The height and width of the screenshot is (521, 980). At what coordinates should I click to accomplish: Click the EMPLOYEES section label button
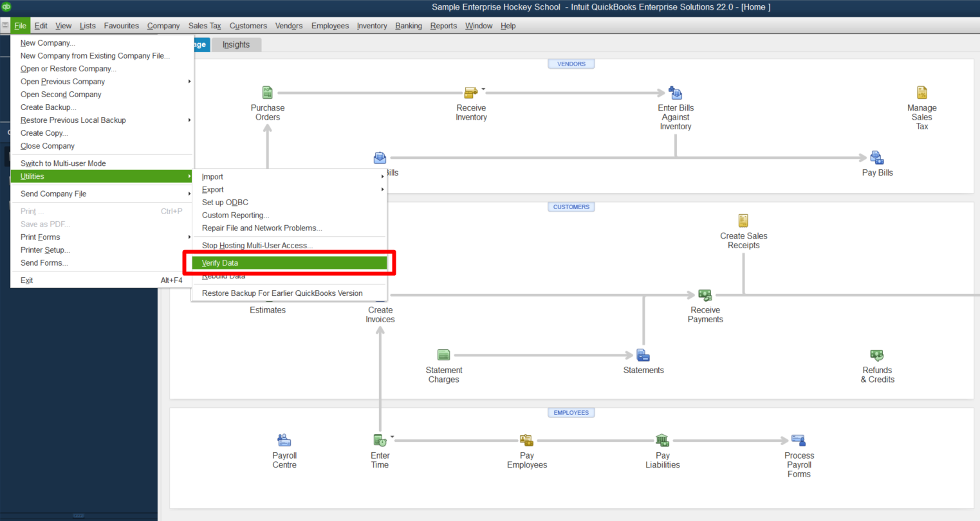pos(571,412)
